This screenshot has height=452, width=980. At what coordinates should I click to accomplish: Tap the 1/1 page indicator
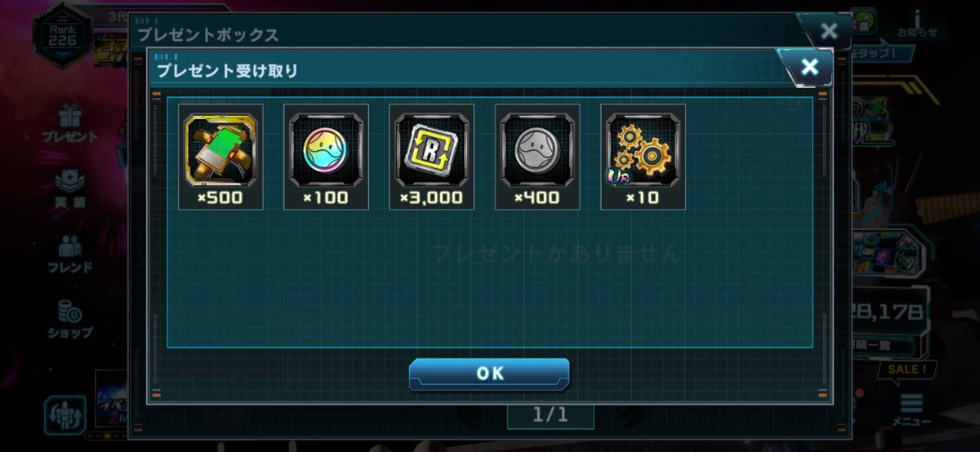(x=550, y=415)
